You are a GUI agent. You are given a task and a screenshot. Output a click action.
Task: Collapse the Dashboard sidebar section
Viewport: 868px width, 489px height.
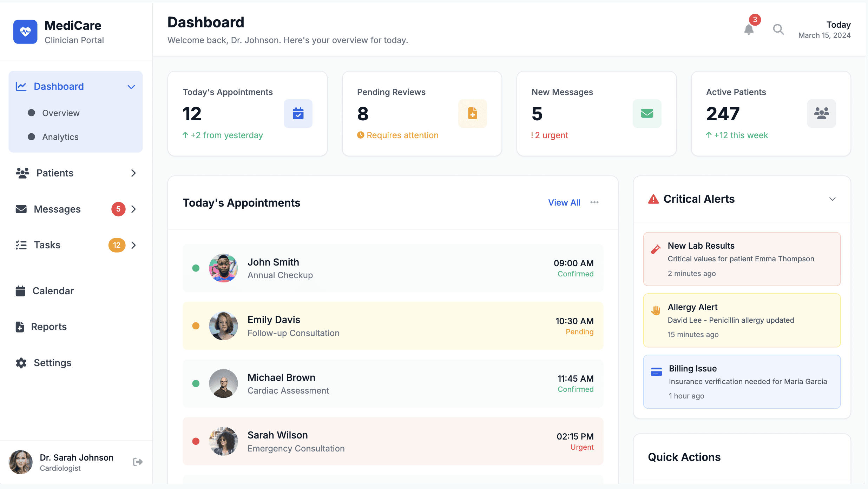[131, 87]
